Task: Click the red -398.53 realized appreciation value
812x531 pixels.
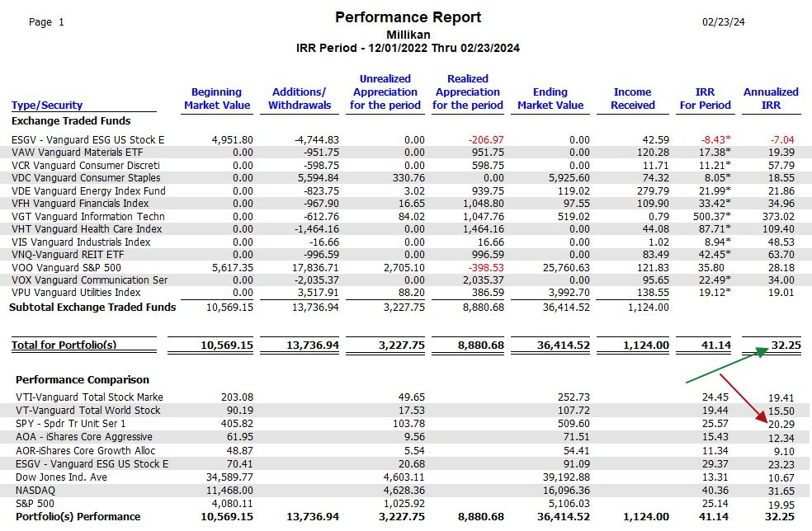Action: pos(486,268)
